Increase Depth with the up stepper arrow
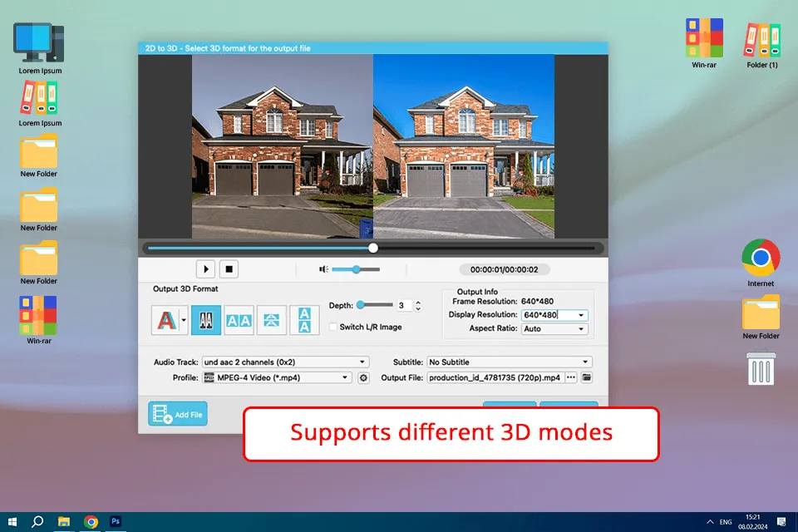798x532 pixels. pyautogui.click(x=418, y=303)
